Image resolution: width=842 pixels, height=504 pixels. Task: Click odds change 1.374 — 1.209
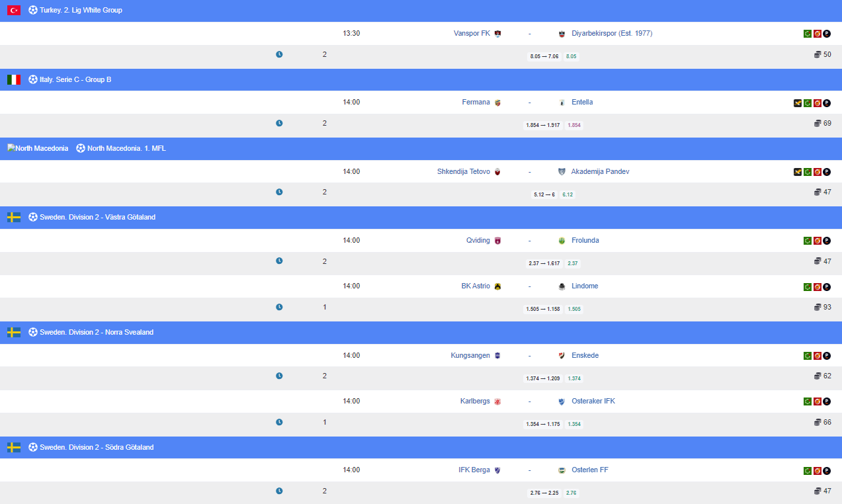[543, 378]
